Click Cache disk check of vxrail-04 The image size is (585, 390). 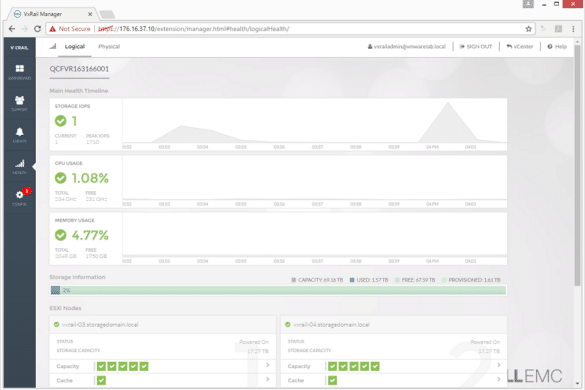click(x=332, y=380)
